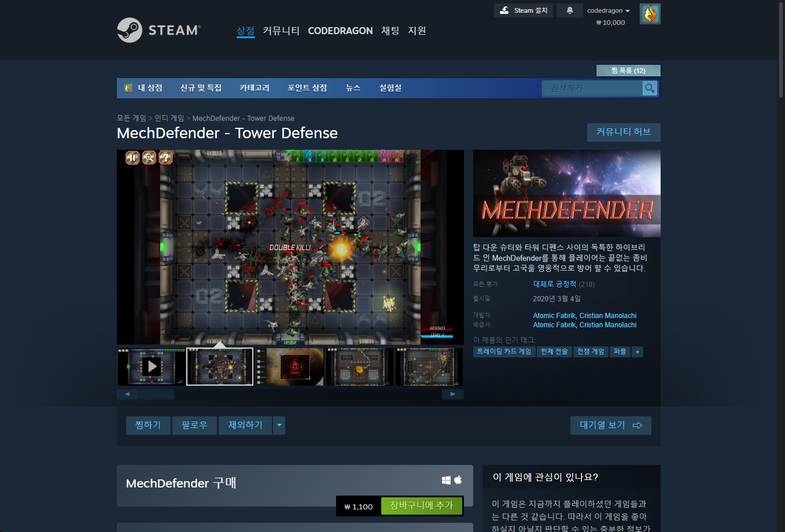Viewport: 785px width, 532px height.
Task: Focus the store search field
Action: pyautogui.click(x=592, y=88)
